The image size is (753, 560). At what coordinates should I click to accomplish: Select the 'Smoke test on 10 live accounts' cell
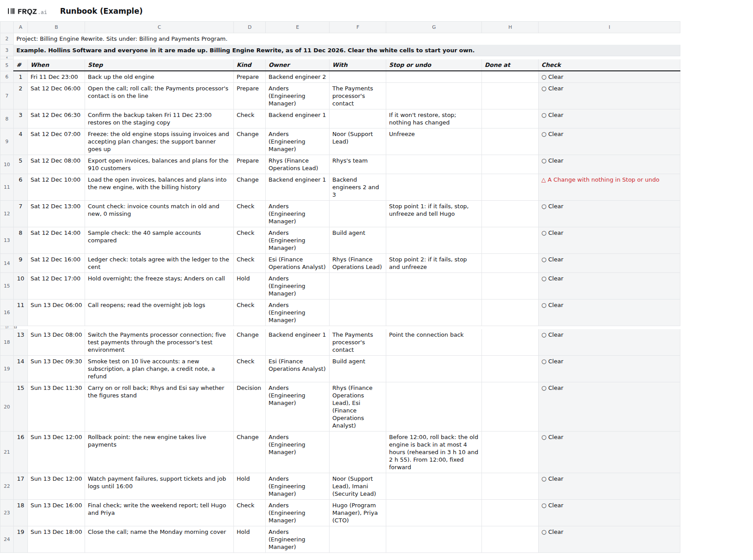point(159,369)
